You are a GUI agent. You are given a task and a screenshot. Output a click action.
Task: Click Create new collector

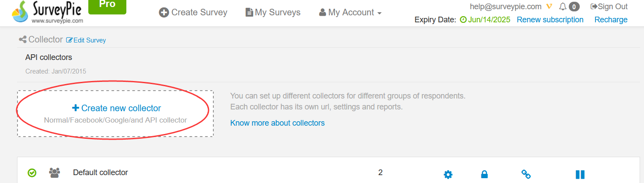[116, 108]
